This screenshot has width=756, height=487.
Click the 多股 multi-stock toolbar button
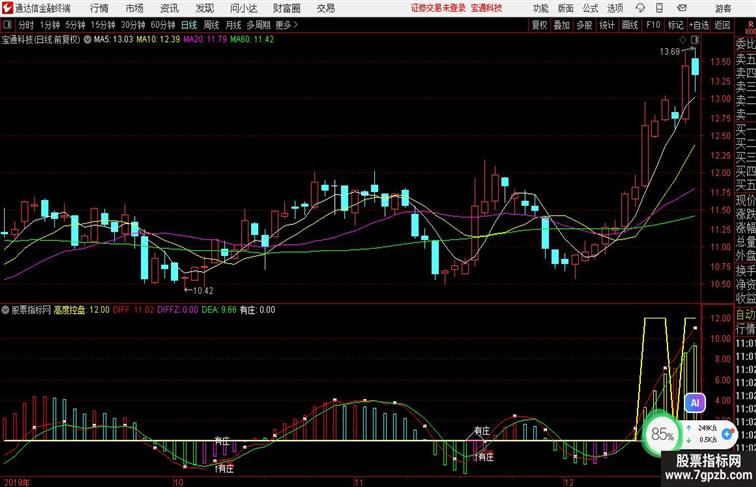[x=584, y=25]
